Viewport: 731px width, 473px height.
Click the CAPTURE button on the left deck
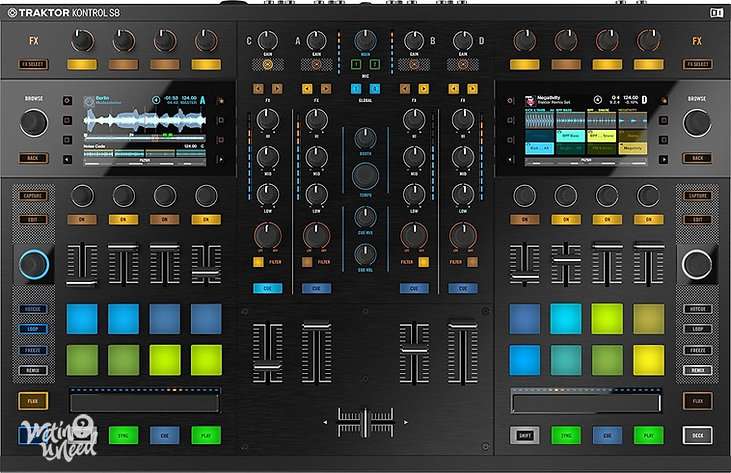33,196
